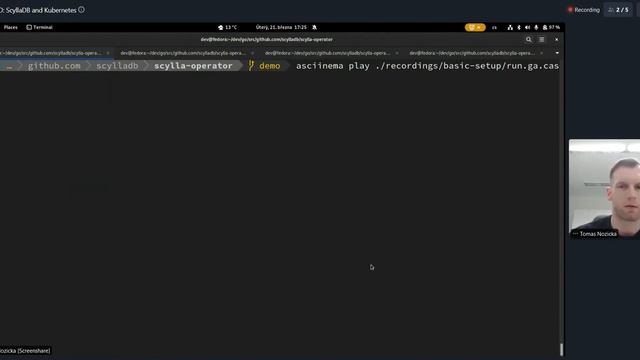Expand the terminal tab list arrow
This screenshot has width=640, height=360.
[557, 53]
